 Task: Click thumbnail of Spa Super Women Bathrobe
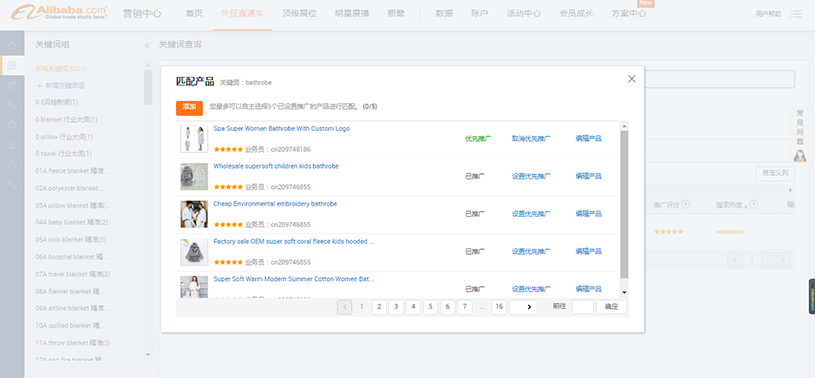tap(194, 139)
